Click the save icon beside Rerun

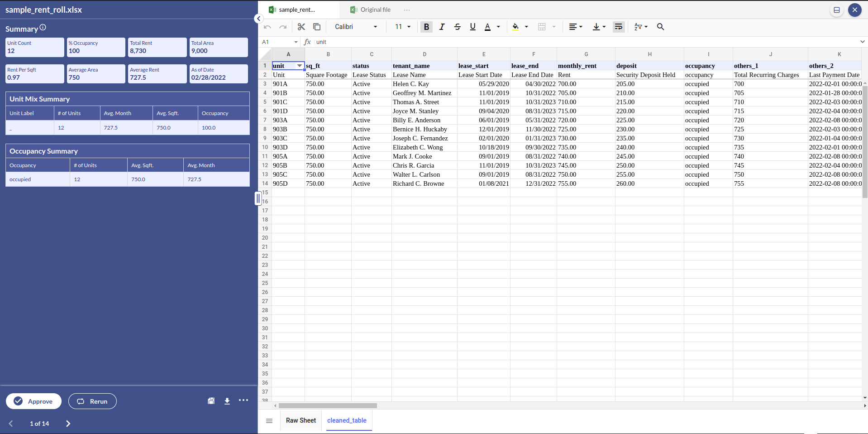coord(211,401)
